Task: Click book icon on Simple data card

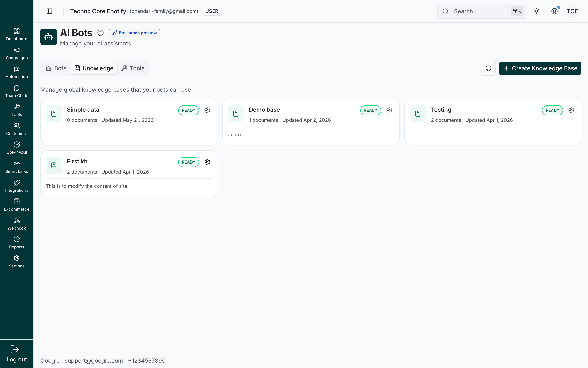Action: click(54, 114)
